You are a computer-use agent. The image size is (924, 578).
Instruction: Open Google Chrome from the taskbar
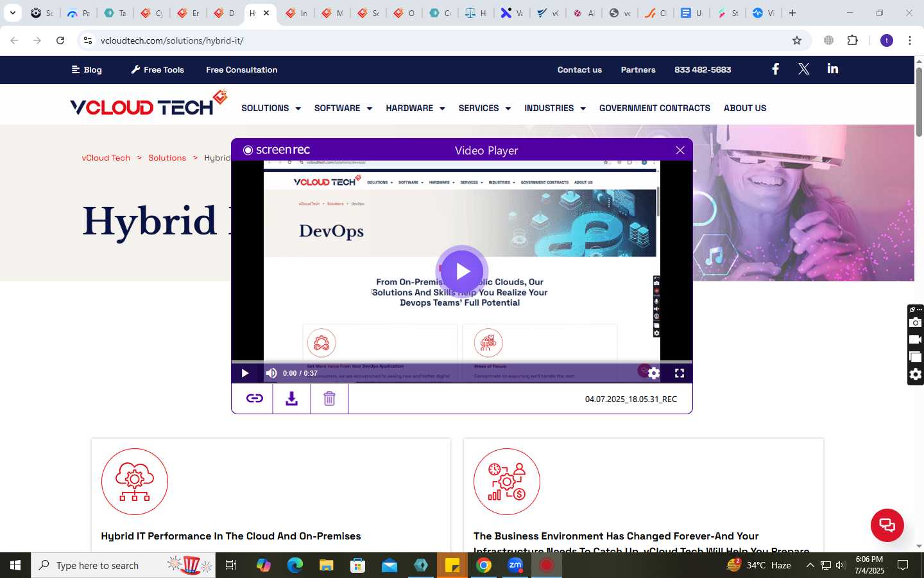point(484,565)
